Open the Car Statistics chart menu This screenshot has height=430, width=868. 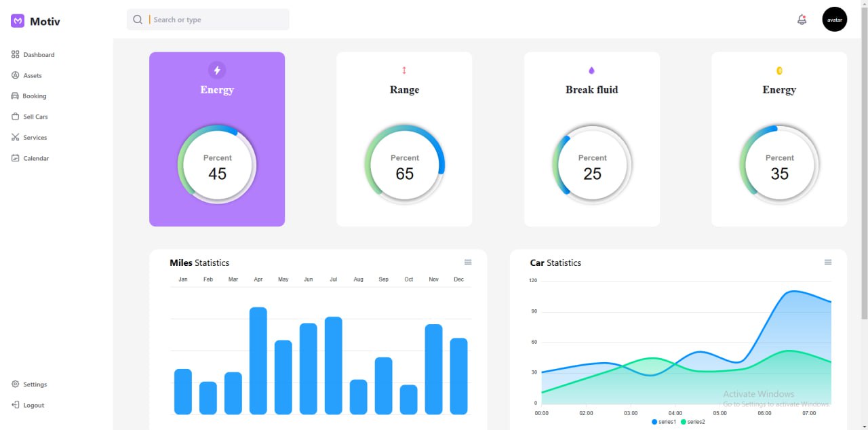pyautogui.click(x=828, y=262)
